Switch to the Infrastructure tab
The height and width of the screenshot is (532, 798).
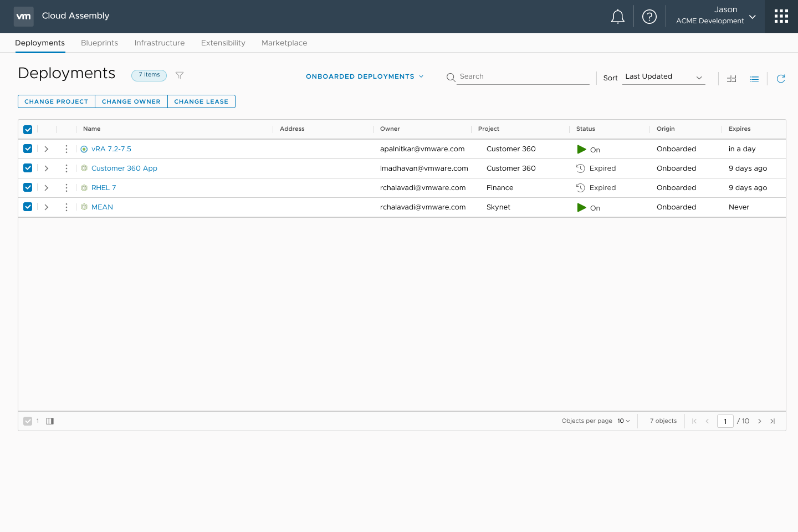pos(160,43)
